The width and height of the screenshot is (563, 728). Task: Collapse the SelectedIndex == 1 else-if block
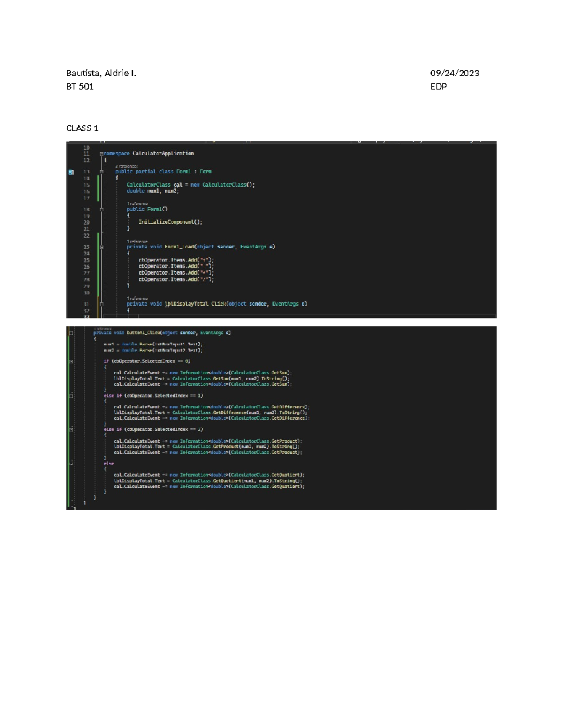[x=71, y=396]
